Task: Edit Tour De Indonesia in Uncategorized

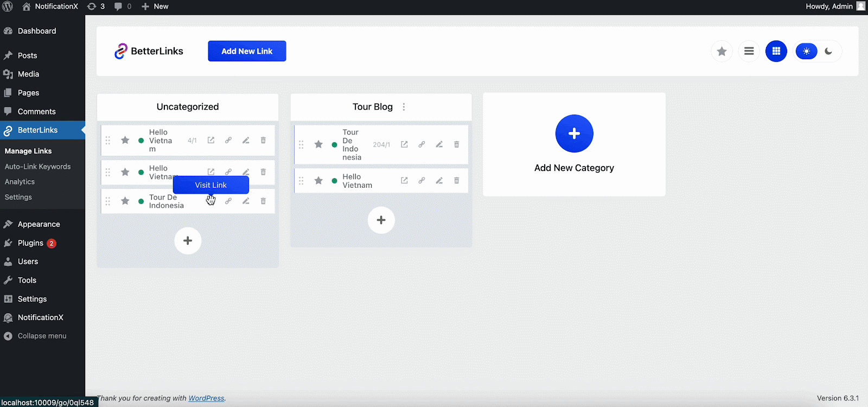Action: coord(246,201)
